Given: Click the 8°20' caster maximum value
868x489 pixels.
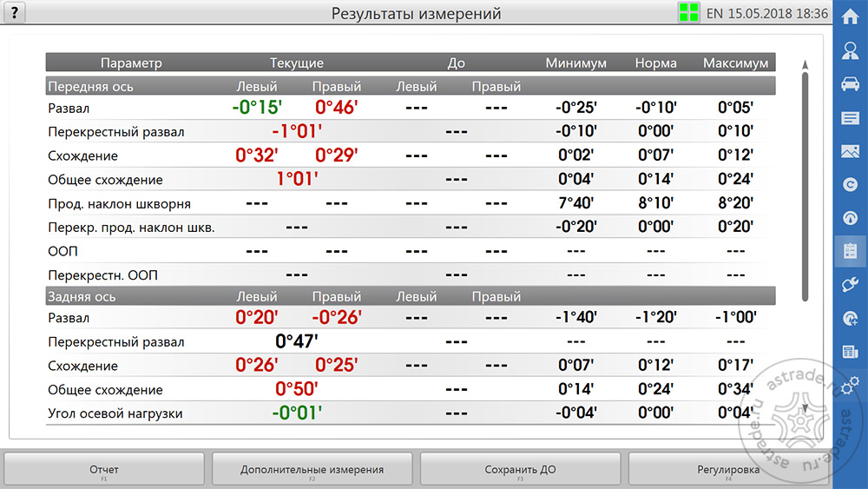Looking at the screenshot, I should tap(736, 202).
